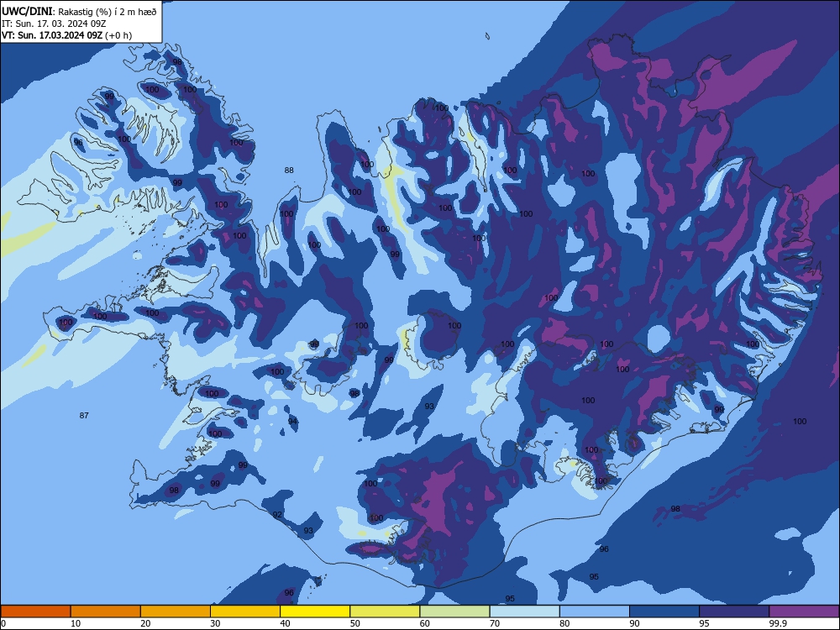Click the medium blue 90–95 legend swatch

tap(664, 612)
